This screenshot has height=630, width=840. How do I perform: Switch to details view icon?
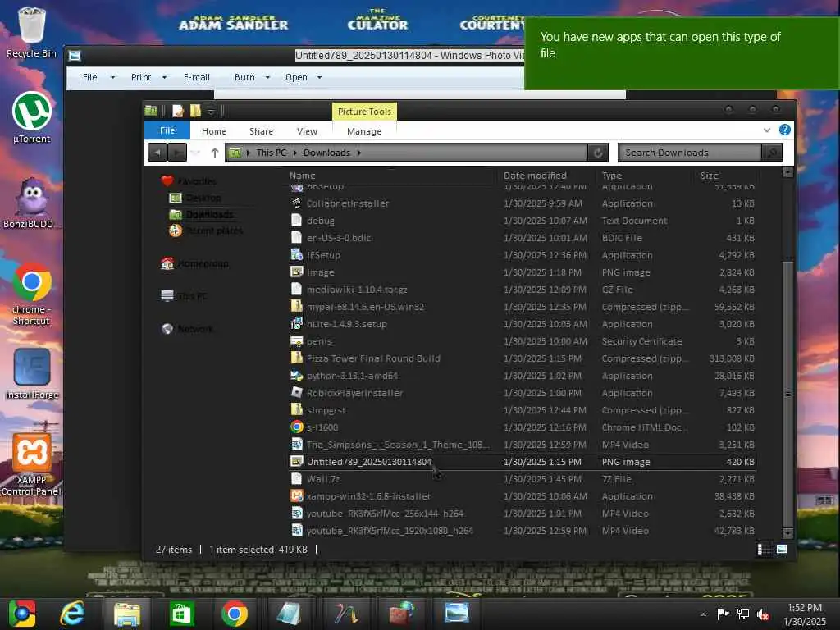click(x=764, y=549)
